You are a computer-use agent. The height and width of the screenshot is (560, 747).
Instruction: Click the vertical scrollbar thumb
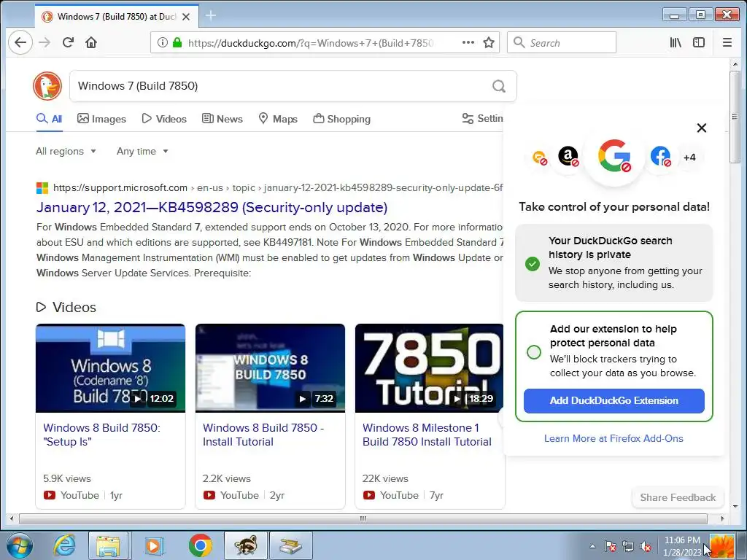point(734,117)
